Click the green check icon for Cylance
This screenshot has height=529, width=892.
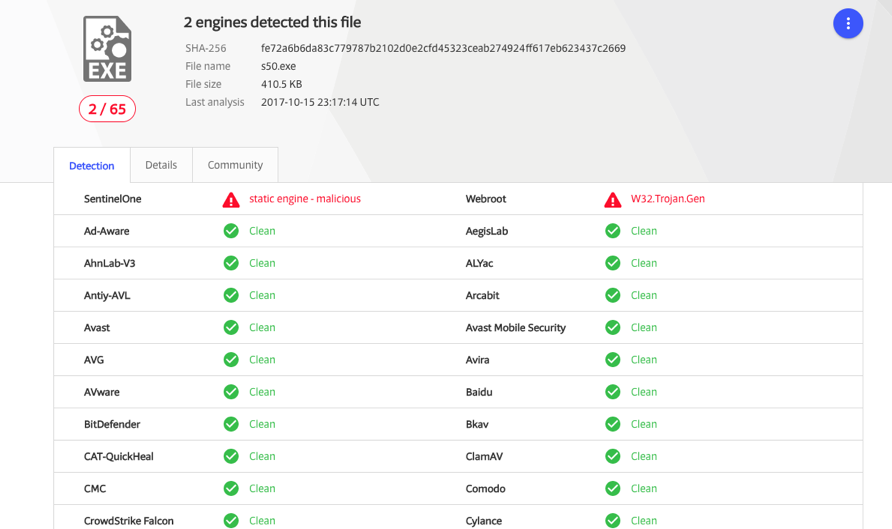tap(613, 520)
